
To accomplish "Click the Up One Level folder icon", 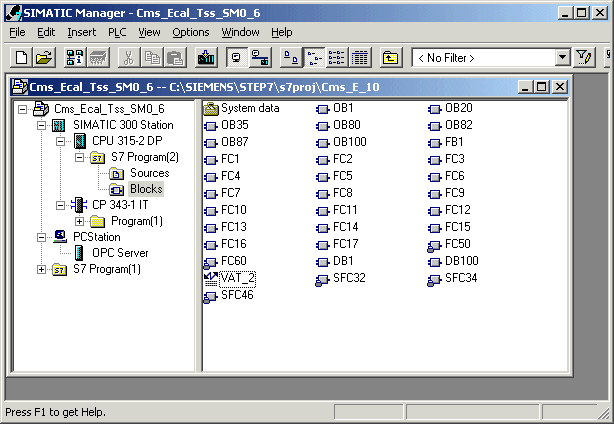I will click(390, 58).
